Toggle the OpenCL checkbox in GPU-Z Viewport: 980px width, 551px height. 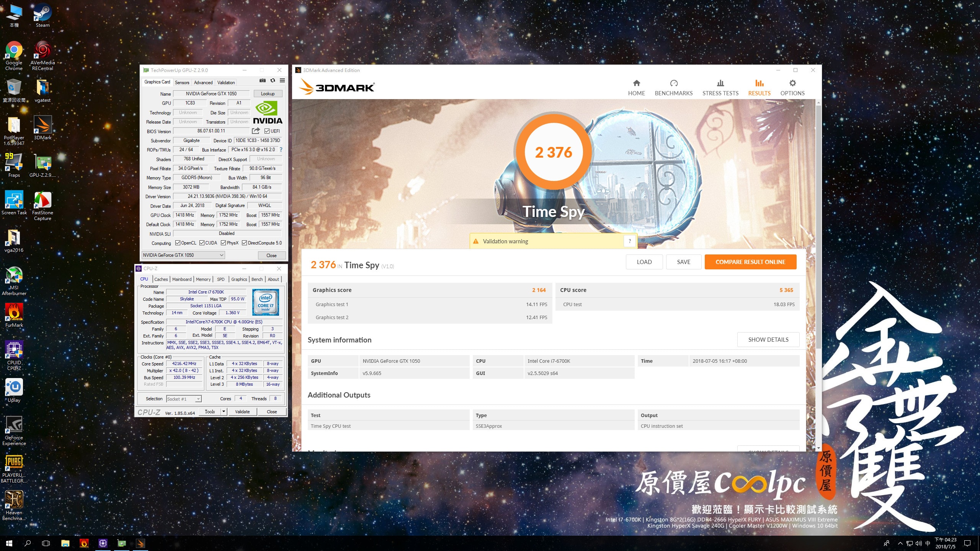point(178,243)
